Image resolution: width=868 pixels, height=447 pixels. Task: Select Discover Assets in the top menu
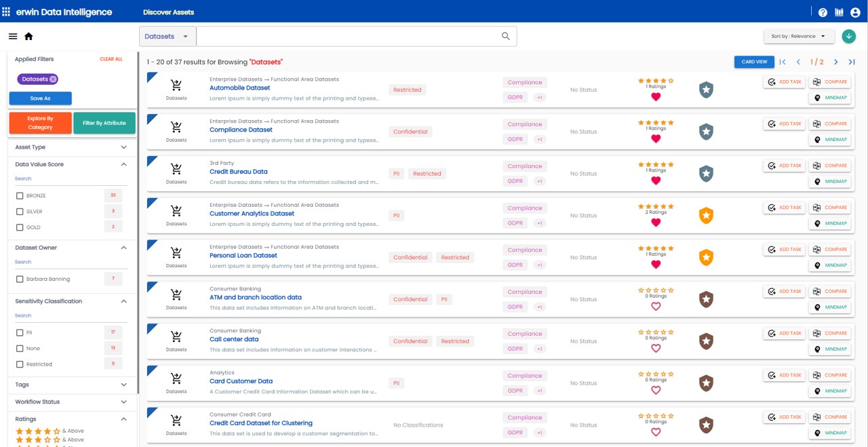[x=167, y=12]
